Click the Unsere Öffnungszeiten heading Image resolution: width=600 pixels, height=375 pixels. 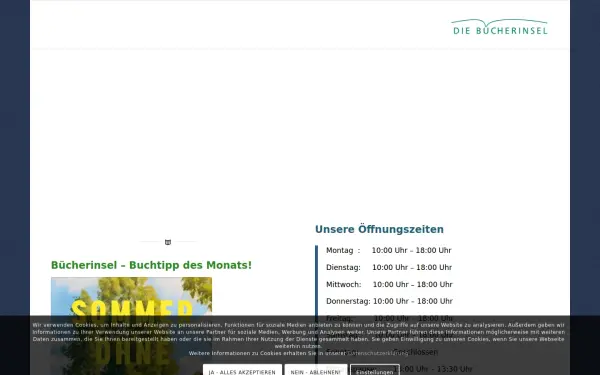point(379,229)
